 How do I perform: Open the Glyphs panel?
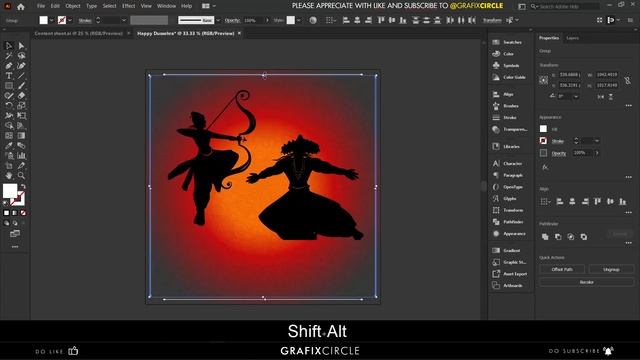505,198
